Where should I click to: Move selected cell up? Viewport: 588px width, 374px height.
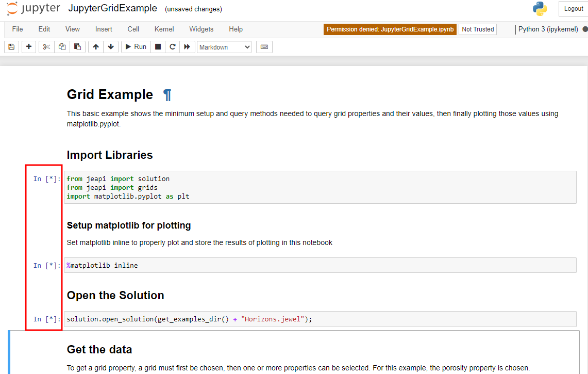coord(96,47)
